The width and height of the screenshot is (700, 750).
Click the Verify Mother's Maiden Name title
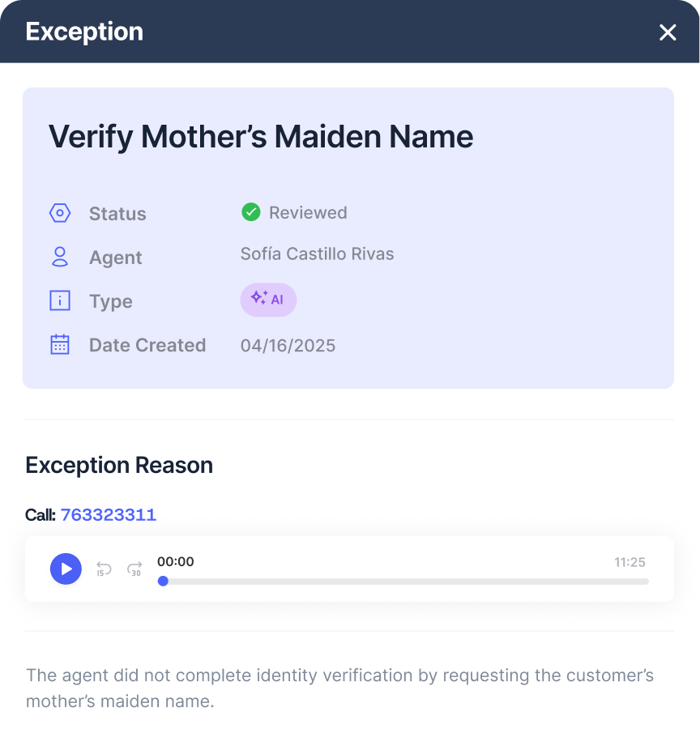[x=261, y=137]
